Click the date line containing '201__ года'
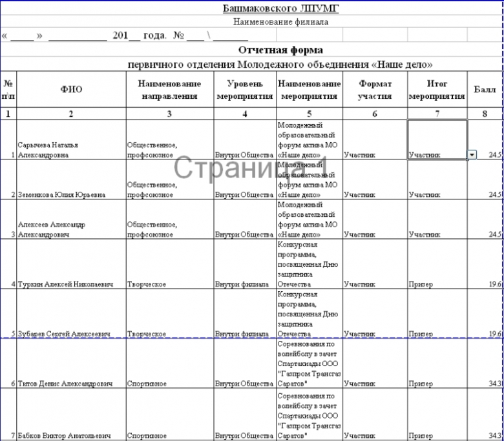The height and width of the screenshot is (441, 504). coord(125,36)
